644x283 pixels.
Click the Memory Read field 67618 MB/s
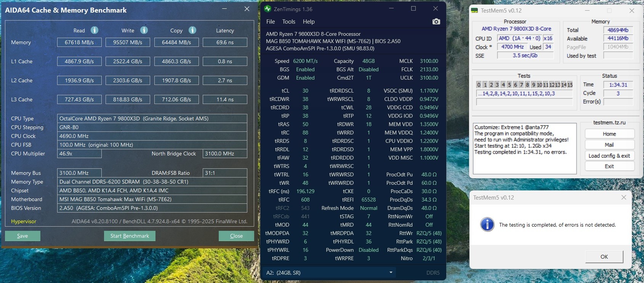[x=79, y=42]
